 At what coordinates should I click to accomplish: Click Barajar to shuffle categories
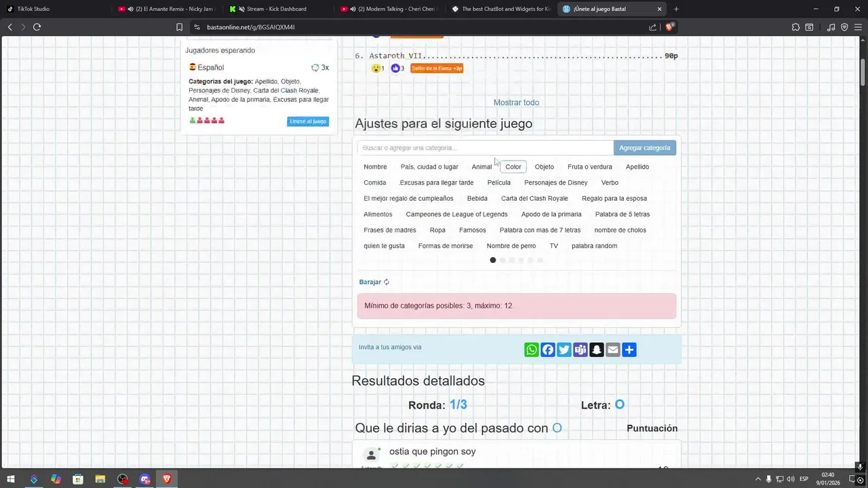[x=374, y=282]
